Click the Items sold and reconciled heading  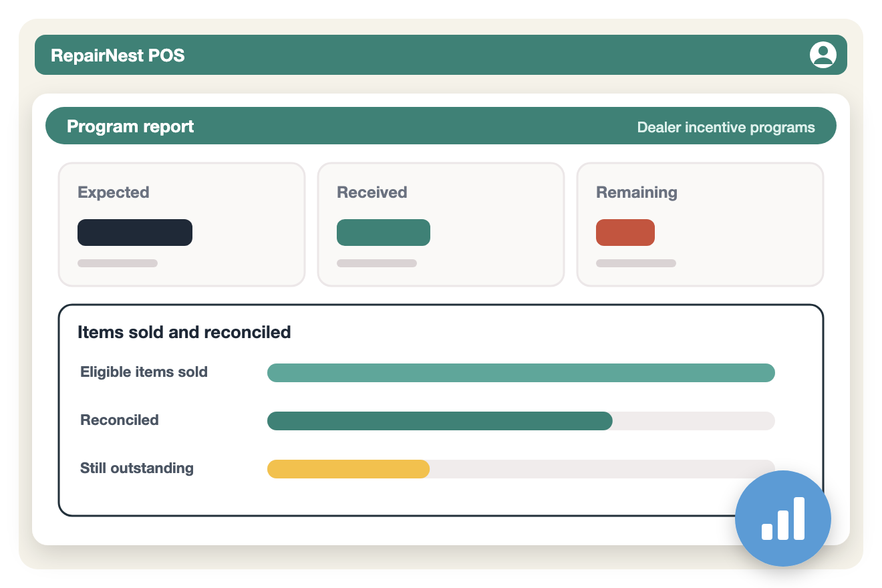[x=184, y=332]
